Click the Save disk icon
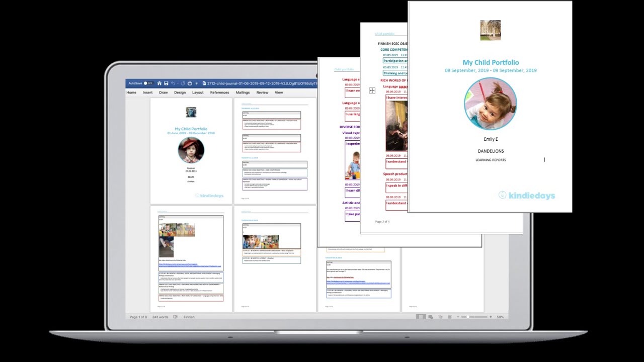The width and height of the screenshot is (644, 362). [166, 83]
